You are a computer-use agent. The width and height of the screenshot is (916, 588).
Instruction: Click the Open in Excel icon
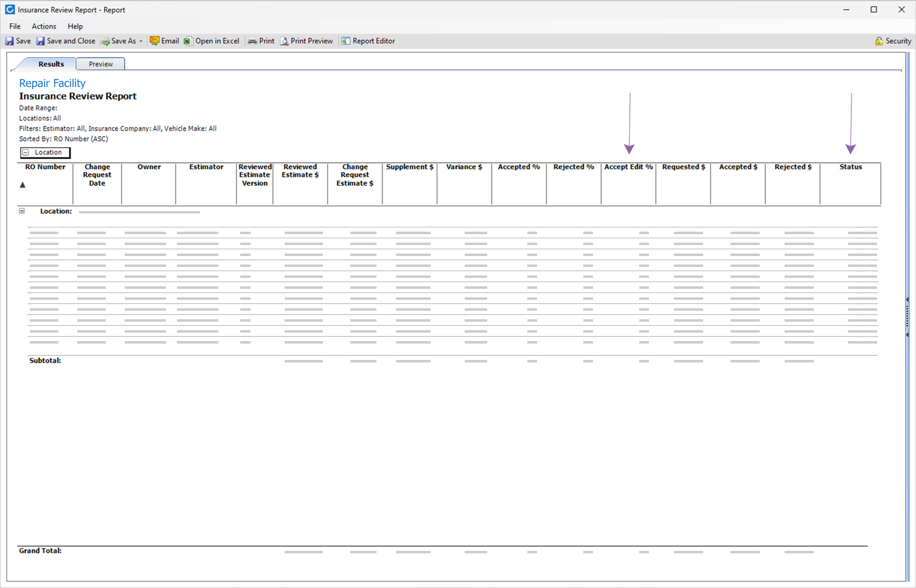point(188,41)
